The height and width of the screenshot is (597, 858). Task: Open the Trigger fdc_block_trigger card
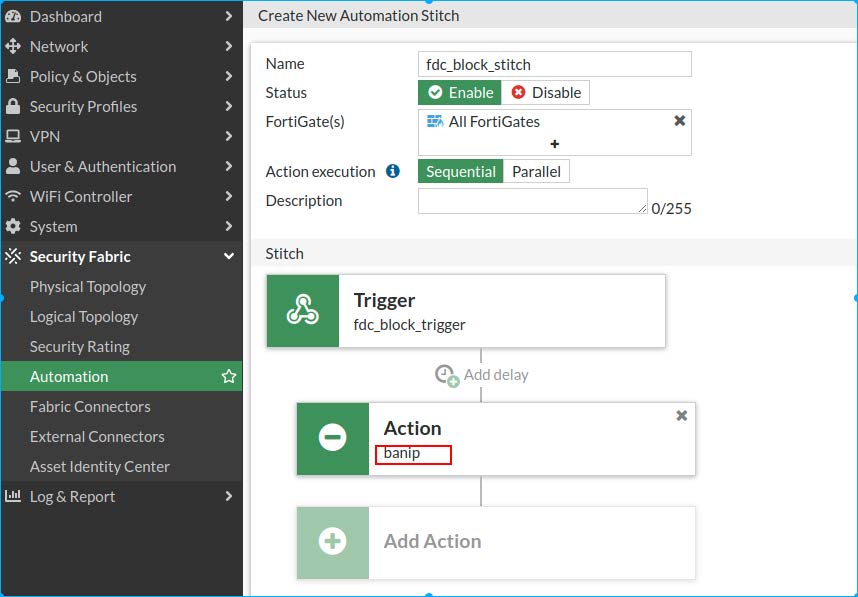466,311
